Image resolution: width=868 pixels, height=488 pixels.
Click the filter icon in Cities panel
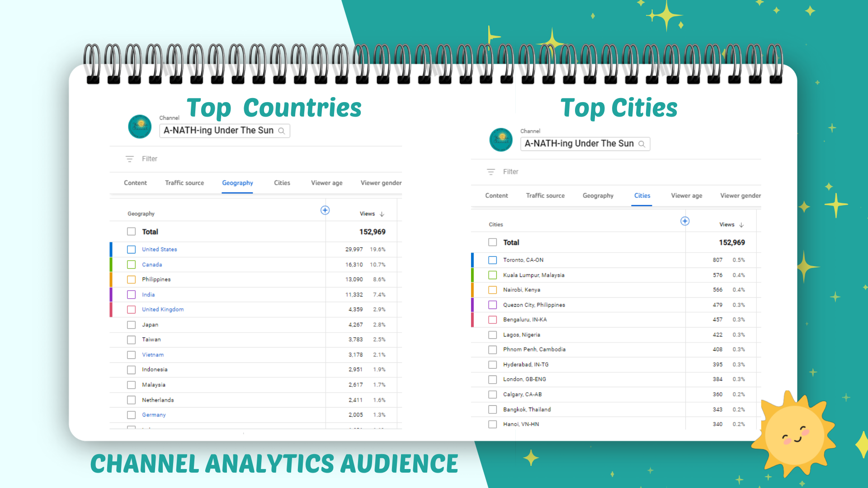(491, 172)
